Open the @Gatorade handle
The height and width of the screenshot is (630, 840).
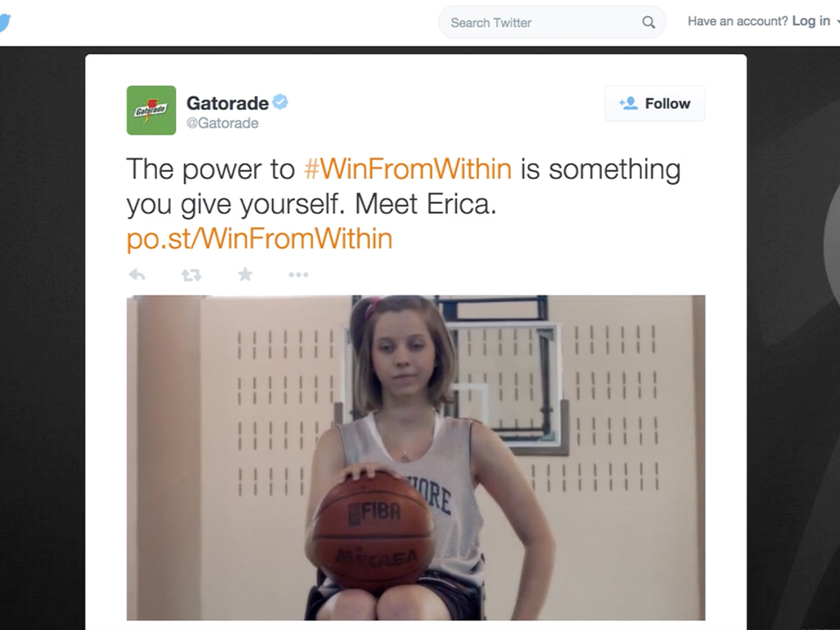coord(223,123)
